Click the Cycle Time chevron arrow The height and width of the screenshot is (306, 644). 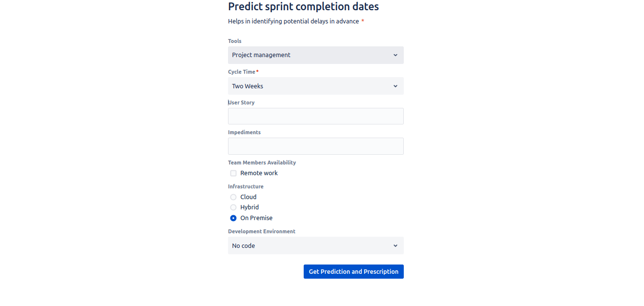(x=395, y=86)
